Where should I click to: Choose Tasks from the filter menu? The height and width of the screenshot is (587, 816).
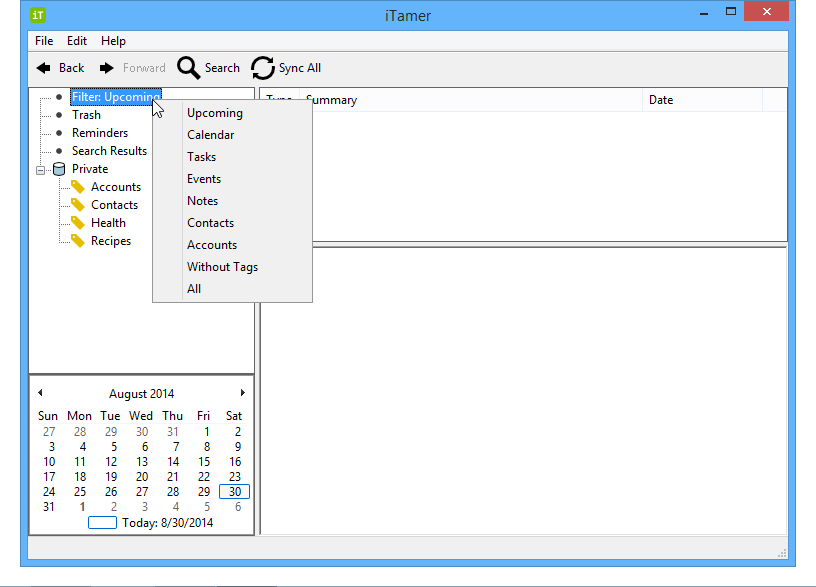coord(233,157)
